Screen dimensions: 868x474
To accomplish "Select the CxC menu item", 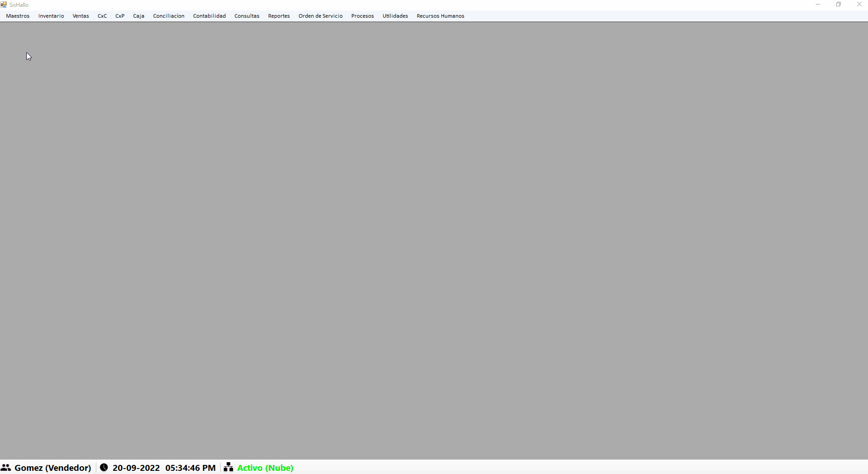I will pyautogui.click(x=102, y=16).
